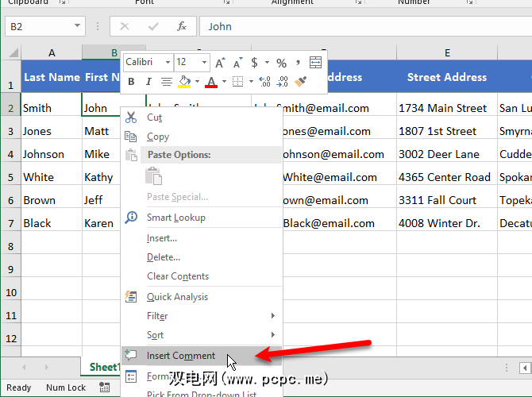Center align text with mini toolbar icon
This screenshot has height=397, width=532.
[x=166, y=82]
